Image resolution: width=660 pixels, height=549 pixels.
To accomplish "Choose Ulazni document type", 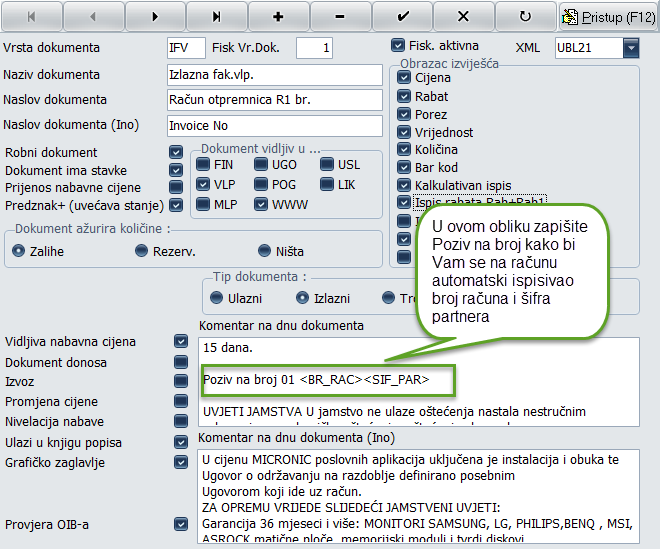I will [216, 298].
